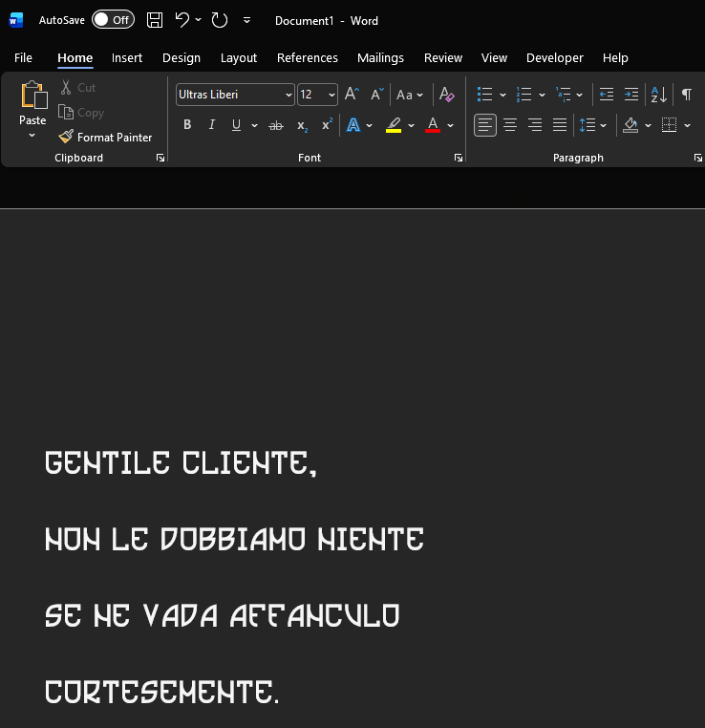Open Clipboard pane launcher

pos(160,158)
